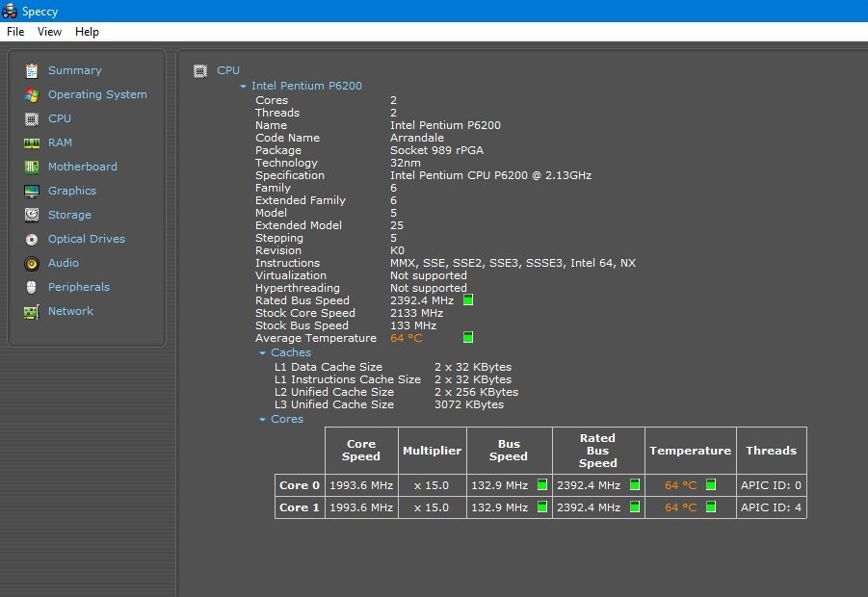Click the Core 1 bus speed green indicator
This screenshot has height=597, width=868.
pyautogui.click(x=542, y=506)
